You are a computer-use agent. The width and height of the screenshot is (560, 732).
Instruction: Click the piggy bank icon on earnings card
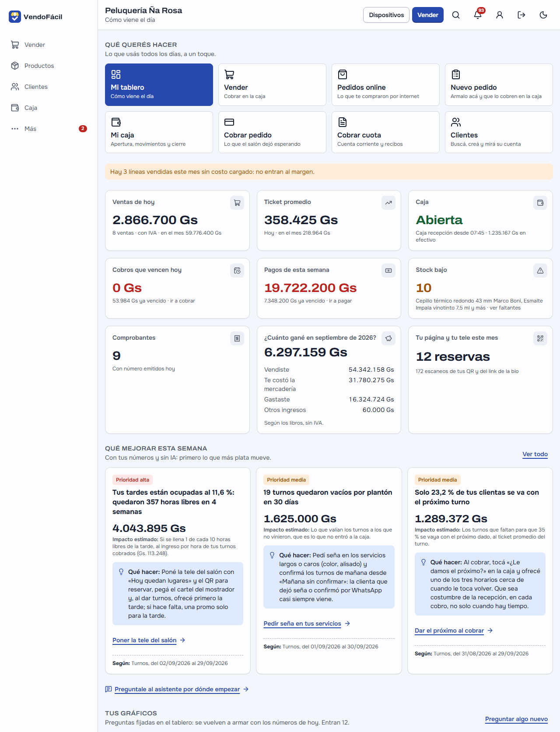coord(388,338)
